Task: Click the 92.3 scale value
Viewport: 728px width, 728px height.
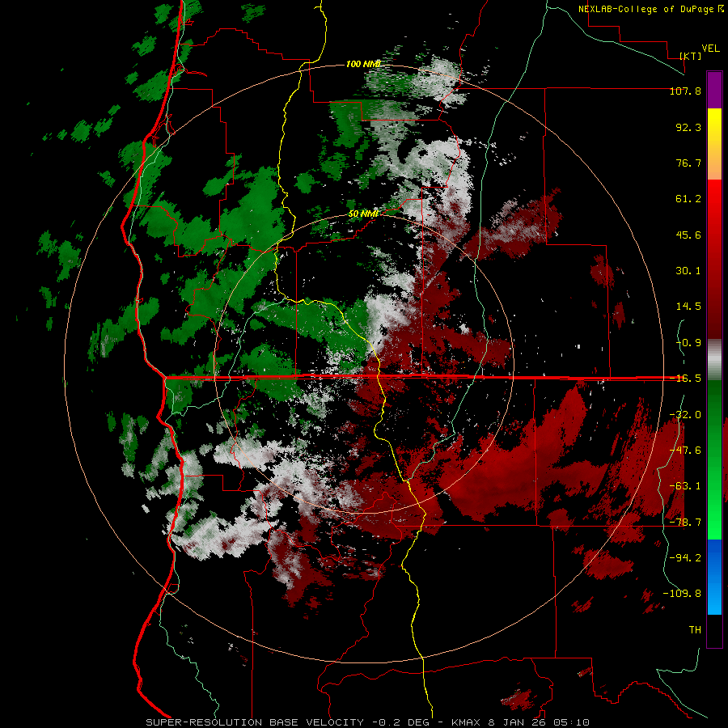Action: (688, 127)
